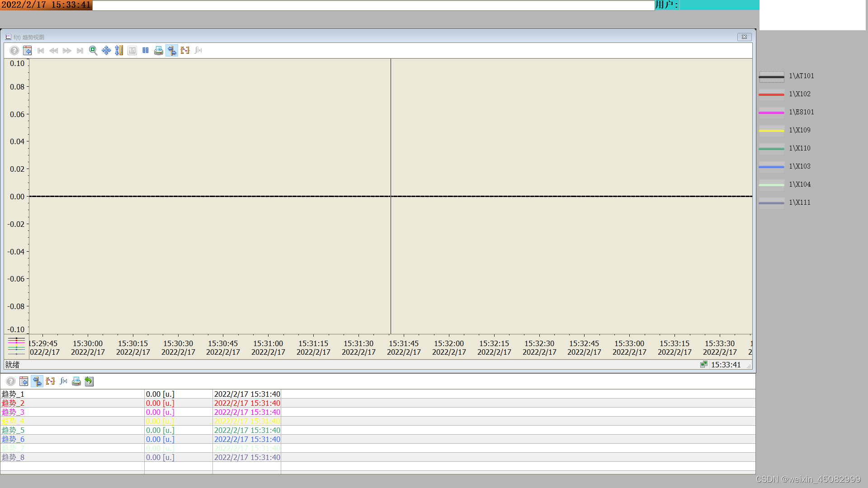The image size is (868, 488).
Task: Click the input field next to the date
Action: click(373, 5)
